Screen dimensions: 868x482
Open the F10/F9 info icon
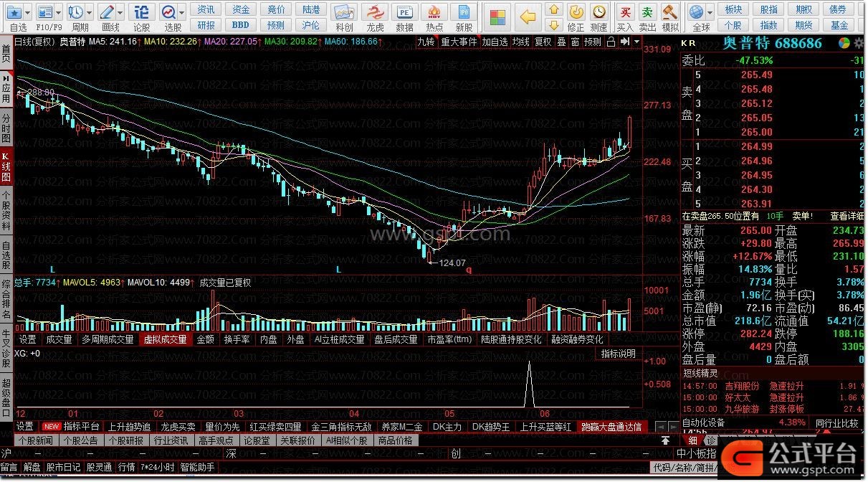[x=44, y=12]
